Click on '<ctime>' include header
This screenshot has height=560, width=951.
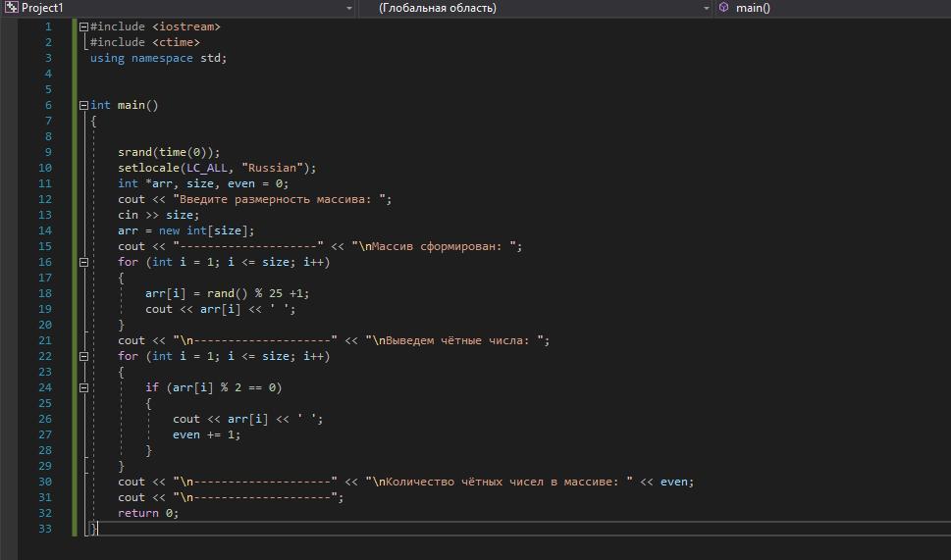(176, 42)
